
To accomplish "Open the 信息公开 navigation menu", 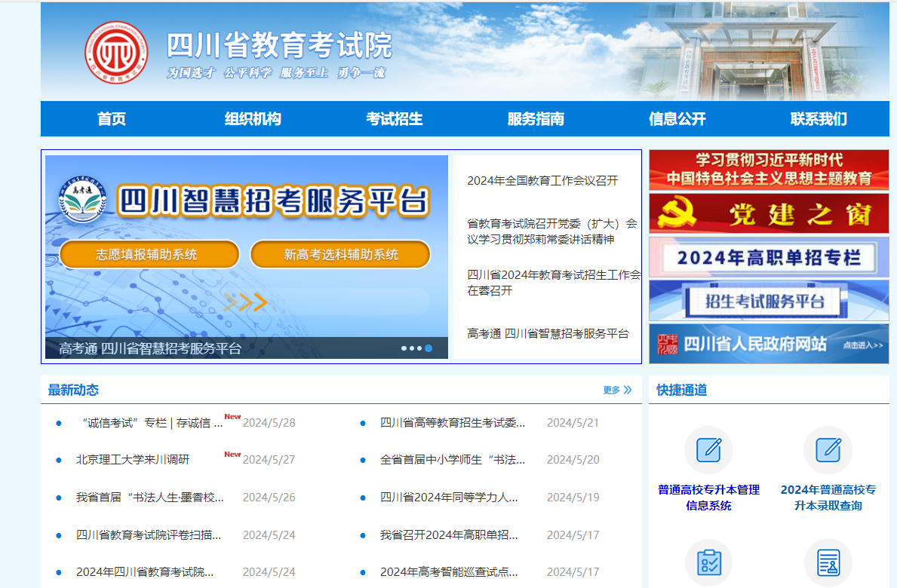I will (x=677, y=119).
